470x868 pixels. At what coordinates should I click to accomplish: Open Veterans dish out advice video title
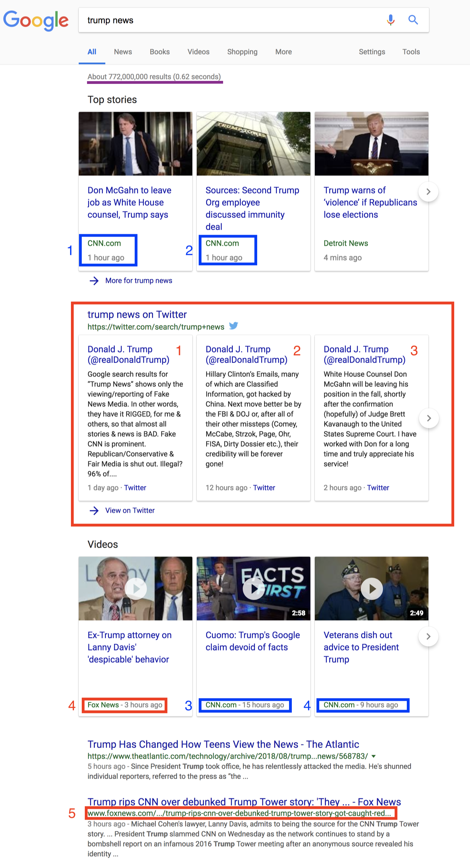tap(361, 647)
